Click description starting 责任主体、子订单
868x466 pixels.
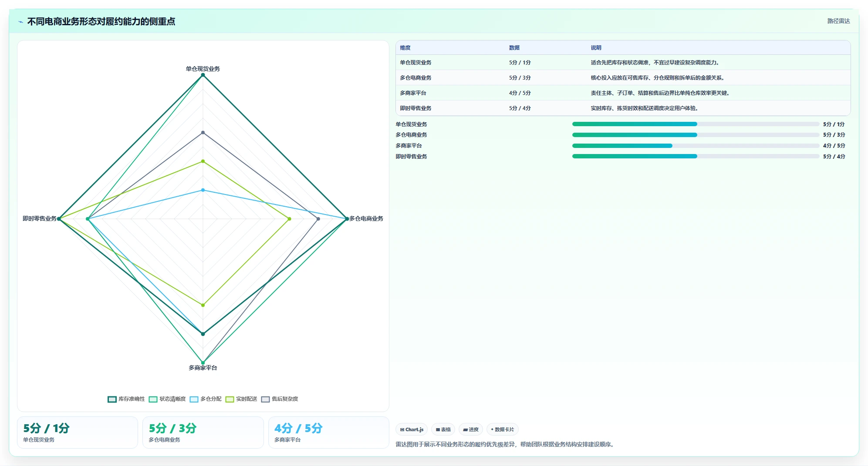pyautogui.click(x=661, y=93)
